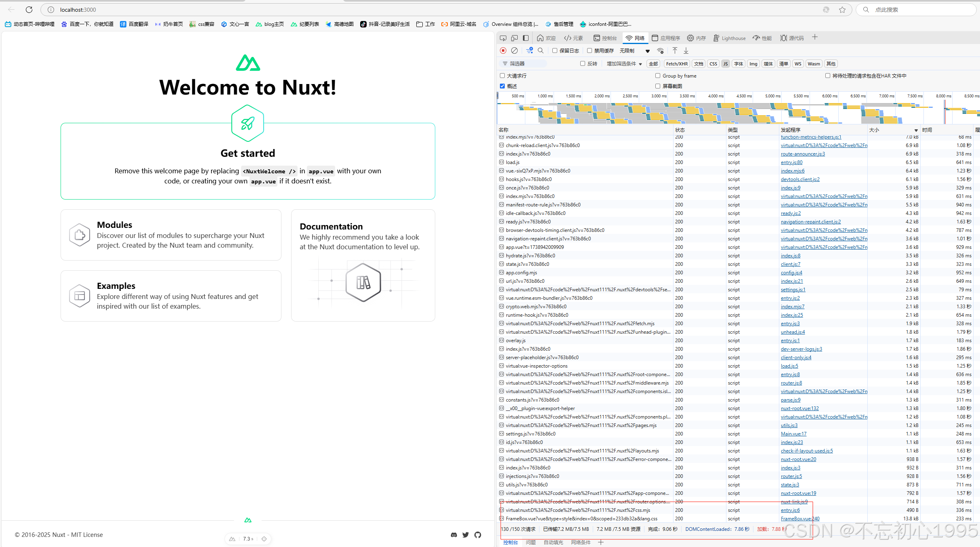Toggle the device emulation toolbar
This screenshot has width=980, height=547.
(514, 38)
